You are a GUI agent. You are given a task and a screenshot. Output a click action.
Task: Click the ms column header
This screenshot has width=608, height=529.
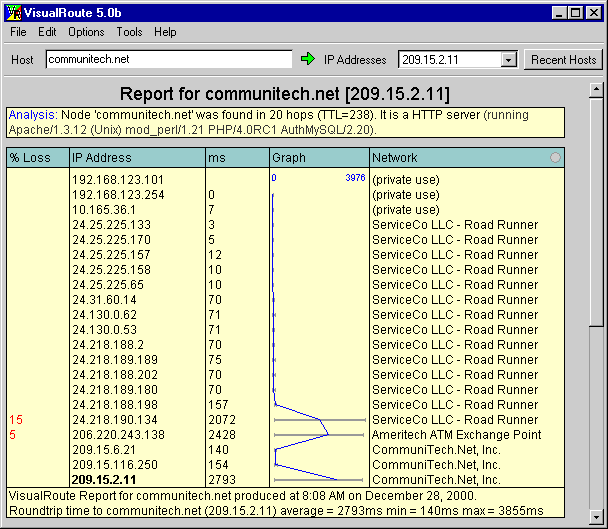(237, 158)
